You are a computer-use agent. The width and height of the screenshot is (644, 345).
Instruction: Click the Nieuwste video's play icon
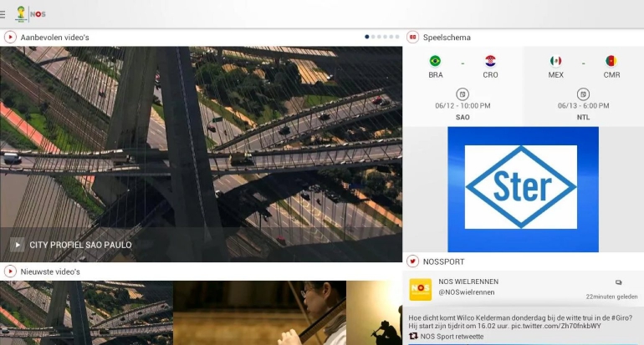(10, 271)
